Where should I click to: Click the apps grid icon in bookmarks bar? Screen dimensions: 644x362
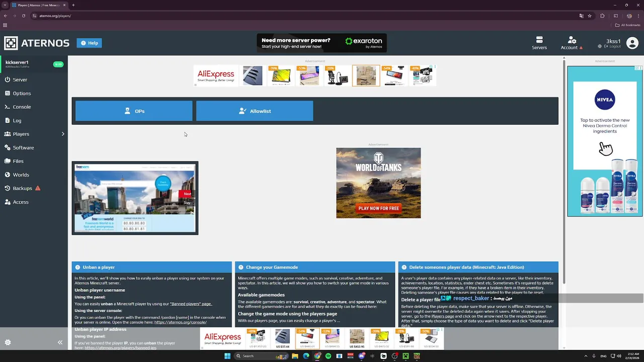pyautogui.click(x=5, y=25)
